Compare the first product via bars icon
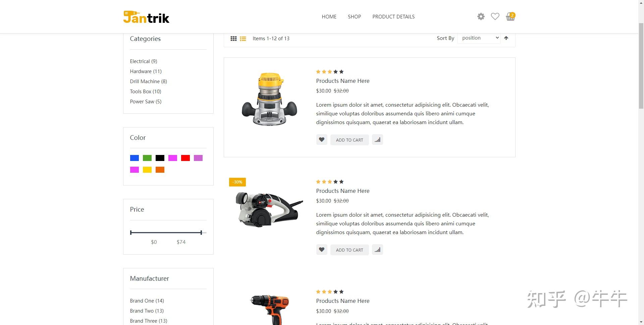 click(377, 140)
